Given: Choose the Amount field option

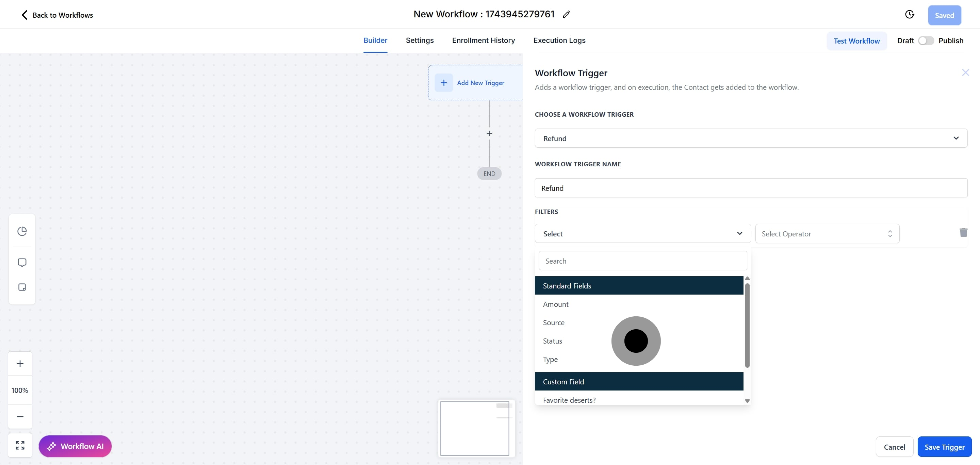Looking at the screenshot, I should pos(639,304).
